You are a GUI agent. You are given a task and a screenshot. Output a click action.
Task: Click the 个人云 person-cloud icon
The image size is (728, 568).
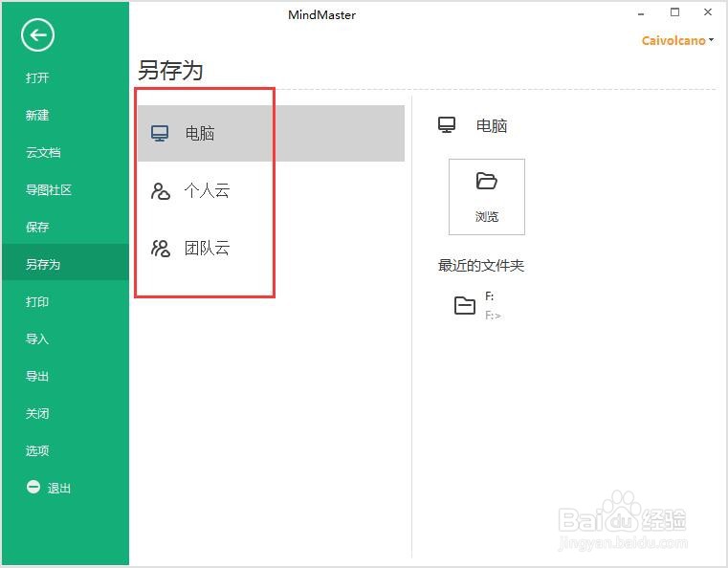tap(161, 191)
